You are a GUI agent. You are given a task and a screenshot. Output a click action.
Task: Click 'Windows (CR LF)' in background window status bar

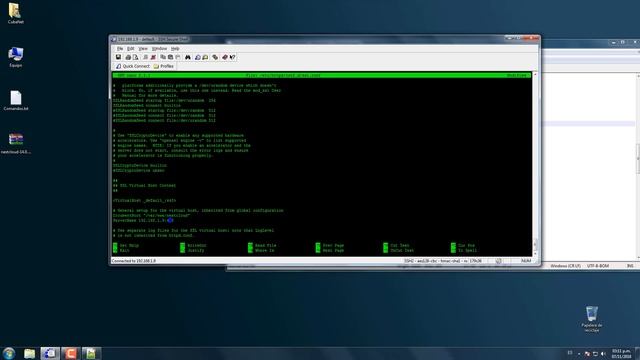coord(565,266)
